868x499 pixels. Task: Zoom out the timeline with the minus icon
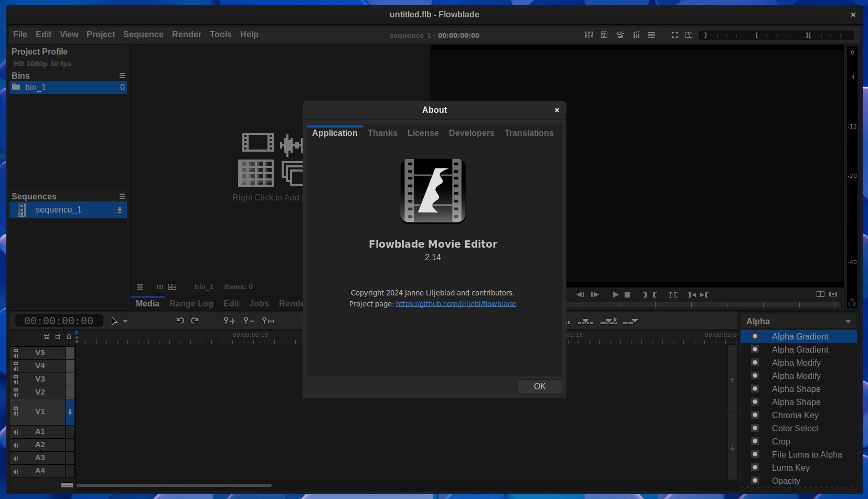[249, 320]
